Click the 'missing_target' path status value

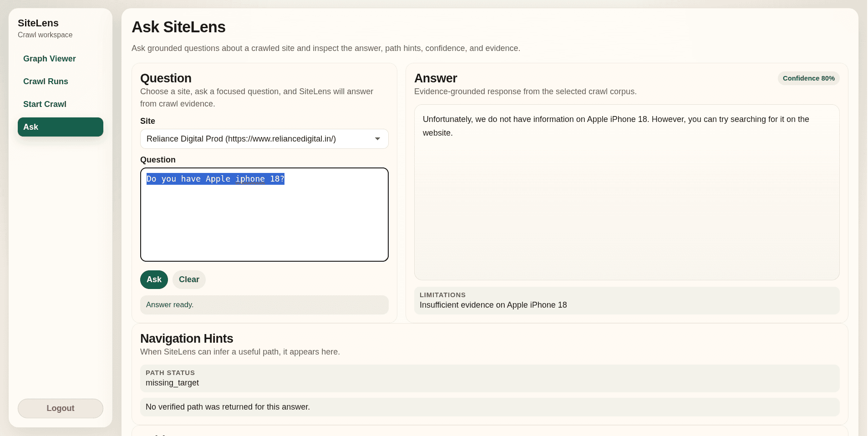pyautogui.click(x=172, y=383)
